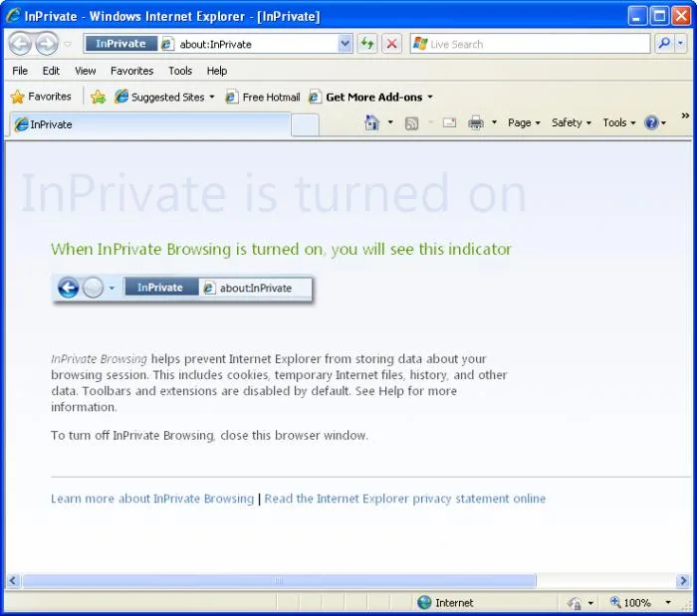Expand the address bar history dropdown
Viewport: 697px width, 616px height.
pos(345,44)
